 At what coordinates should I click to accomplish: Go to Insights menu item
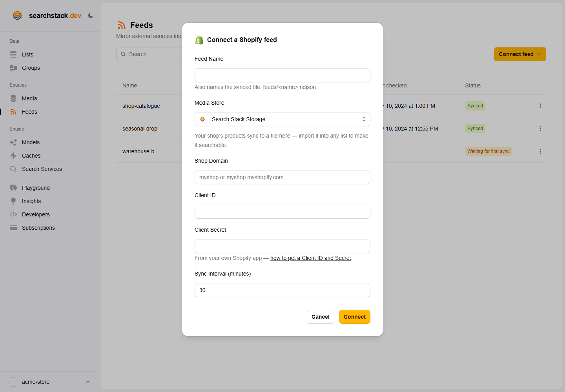[x=50, y=201]
